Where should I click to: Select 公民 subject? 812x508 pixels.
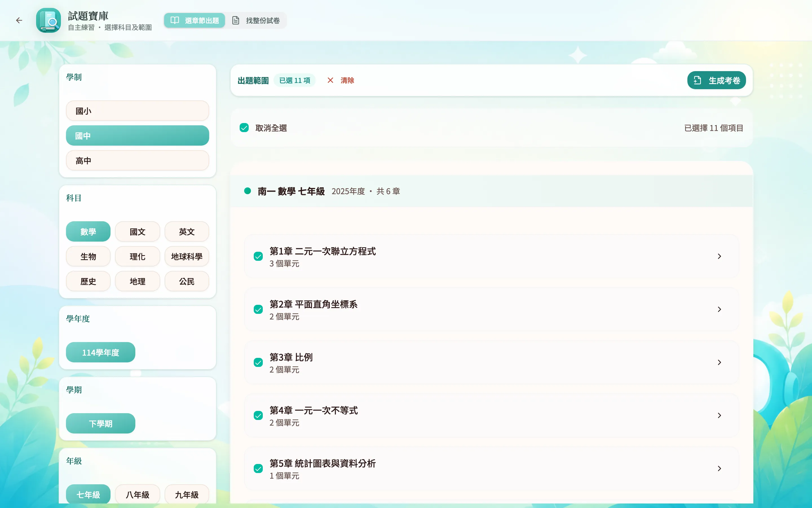click(x=187, y=281)
